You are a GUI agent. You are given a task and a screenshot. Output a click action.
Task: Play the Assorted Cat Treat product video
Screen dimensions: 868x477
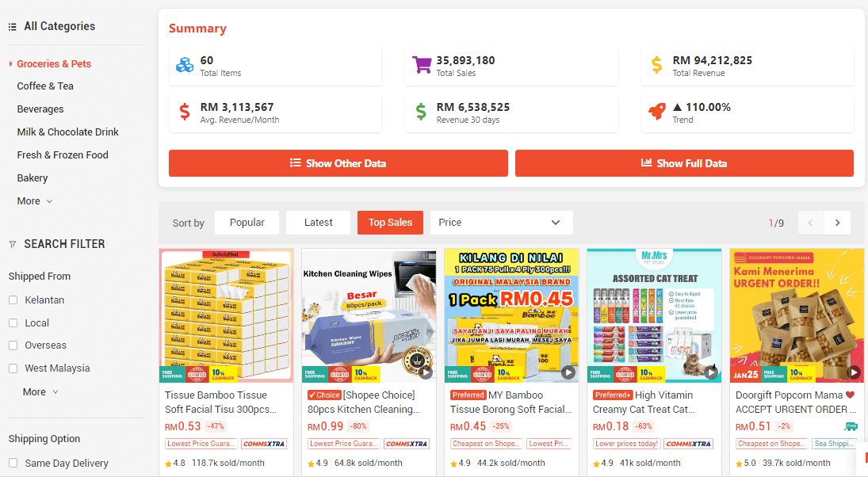[x=711, y=372]
